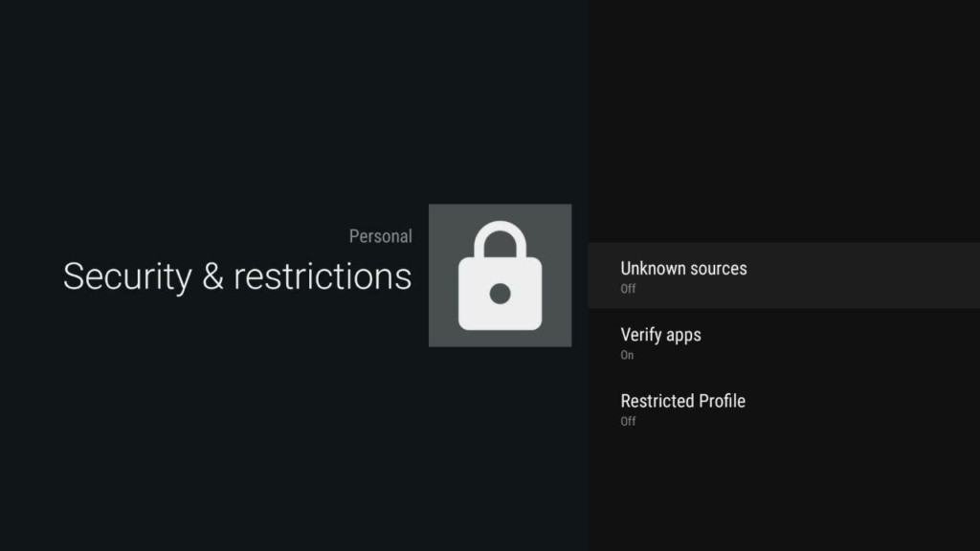Click the Restricted Profile label text
Image resolution: width=980 pixels, height=551 pixels.
pos(682,401)
